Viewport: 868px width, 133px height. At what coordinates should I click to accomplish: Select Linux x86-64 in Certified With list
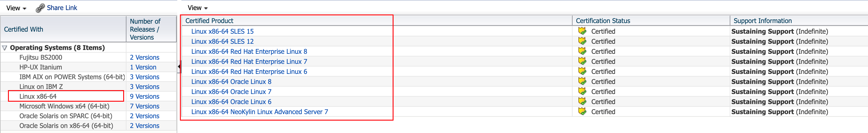pos(38,96)
